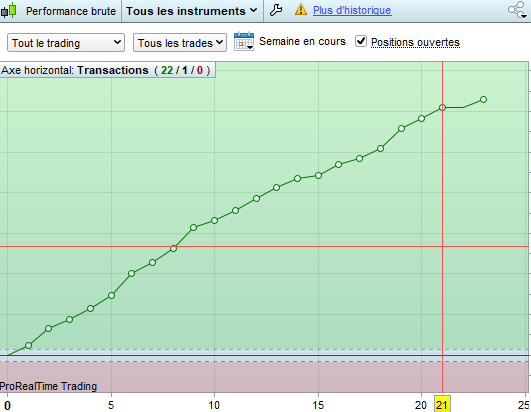Click the Semaine en cours text
Viewport: 531px width, 412px height.
(x=302, y=41)
